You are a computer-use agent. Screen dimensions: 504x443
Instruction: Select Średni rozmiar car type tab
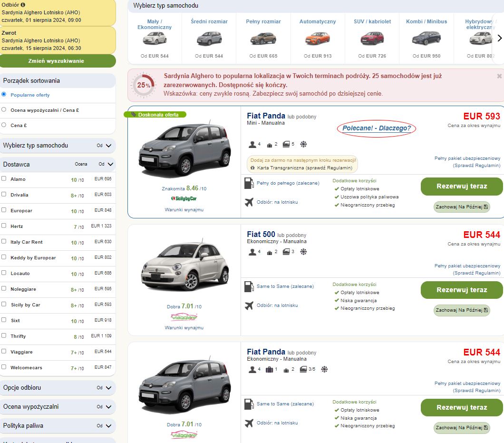(209, 38)
